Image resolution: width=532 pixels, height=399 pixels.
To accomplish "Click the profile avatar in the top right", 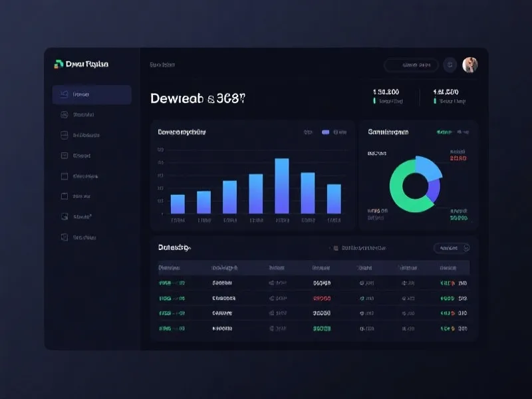I will (x=469, y=65).
